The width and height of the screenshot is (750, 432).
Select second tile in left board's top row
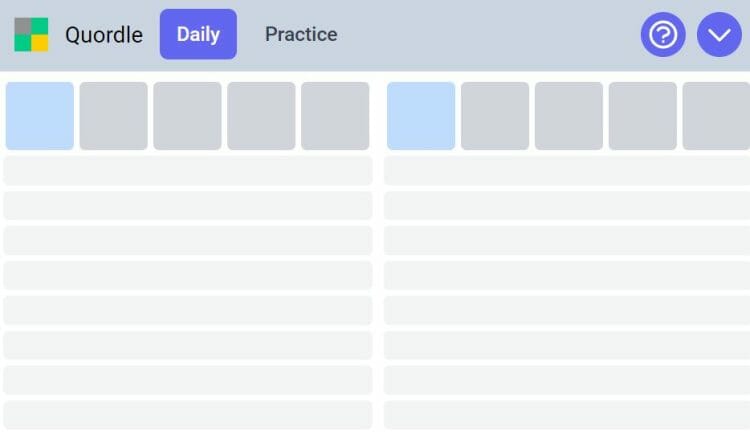click(113, 116)
